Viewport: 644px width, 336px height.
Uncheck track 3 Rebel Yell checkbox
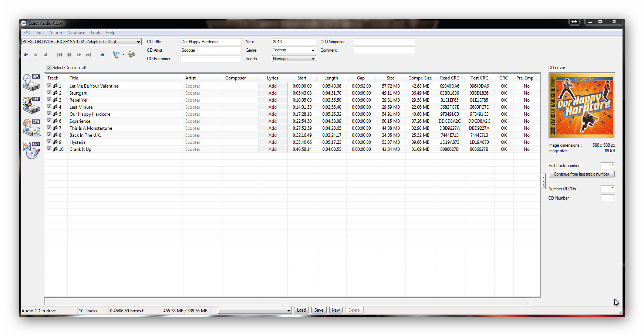point(49,100)
